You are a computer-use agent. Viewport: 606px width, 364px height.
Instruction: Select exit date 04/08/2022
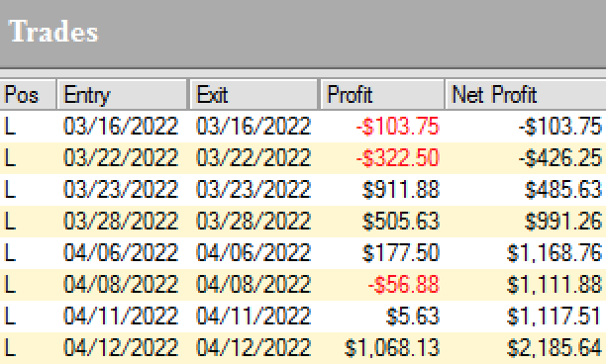[x=253, y=285]
